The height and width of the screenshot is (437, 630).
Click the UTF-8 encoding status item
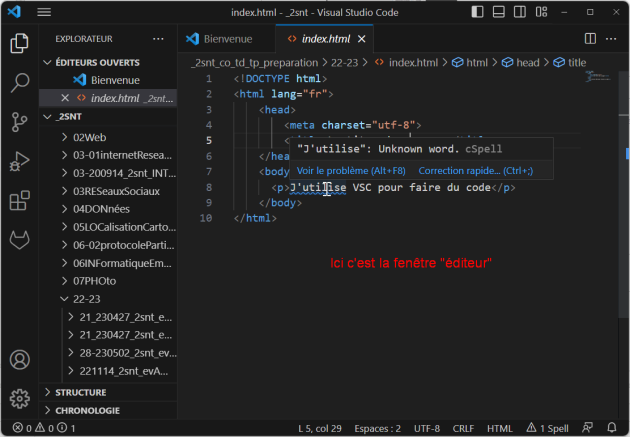pyautogui.click(x=427, y=428)
